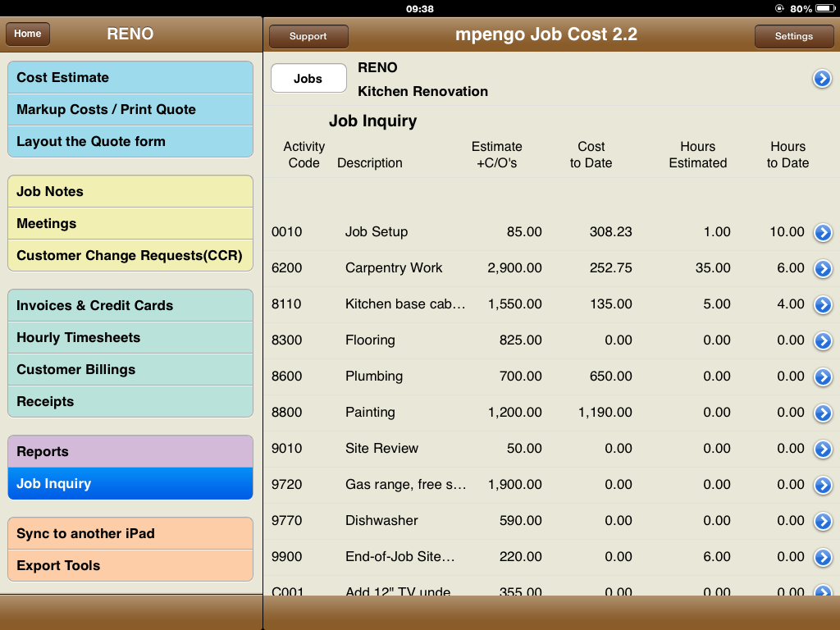Click the Painting row blue arrow
Viewport: 840px width, 630px height.
pos(822,413)
